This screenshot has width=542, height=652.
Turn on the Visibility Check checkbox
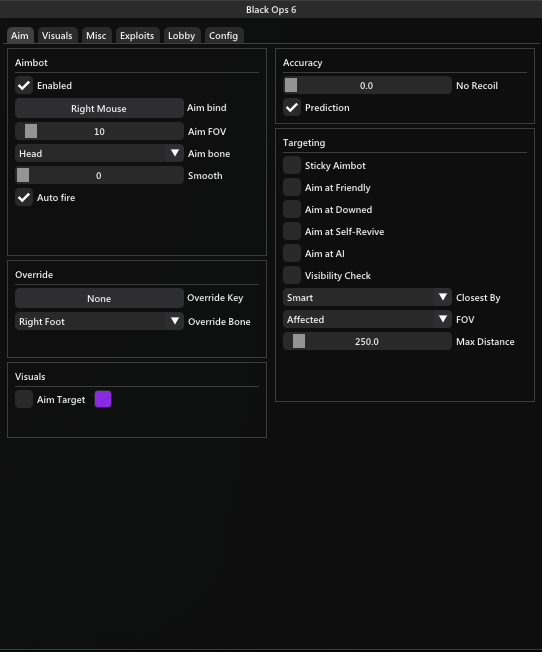point(292,275)
